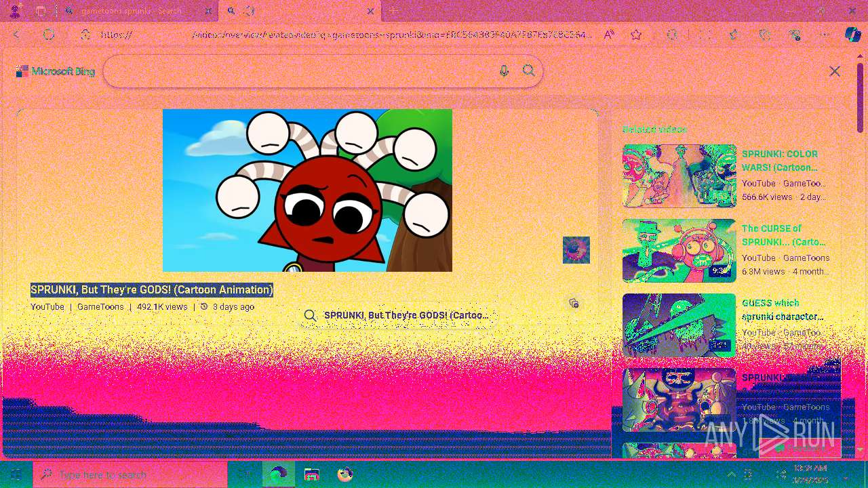868x488 pixels.
Task: Select the second active browser tab
Action: [298, 11]
